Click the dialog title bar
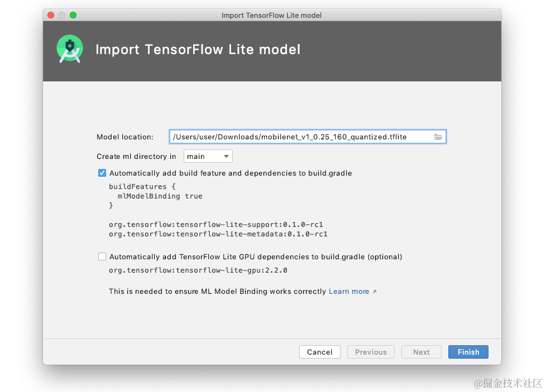Viewport: 546px width, 392px height. (x=271, y=15)
